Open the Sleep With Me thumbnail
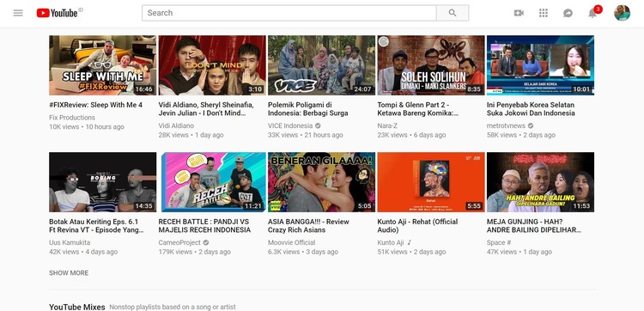644x311 pixels. pos(103,65)
